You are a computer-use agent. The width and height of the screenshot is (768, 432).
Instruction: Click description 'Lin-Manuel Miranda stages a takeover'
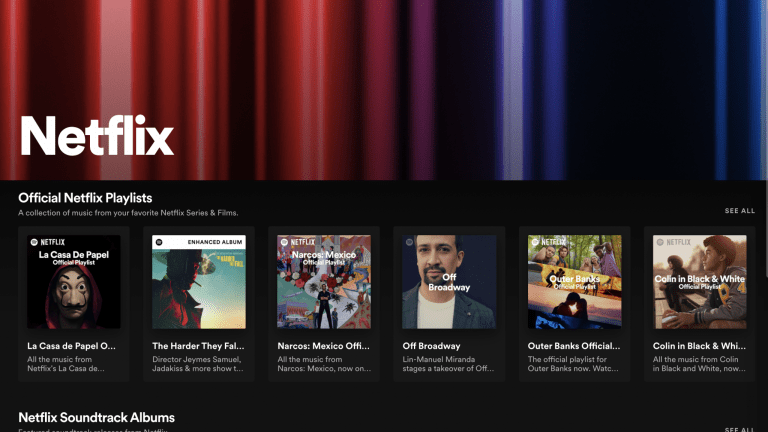[x=449, y=364]
